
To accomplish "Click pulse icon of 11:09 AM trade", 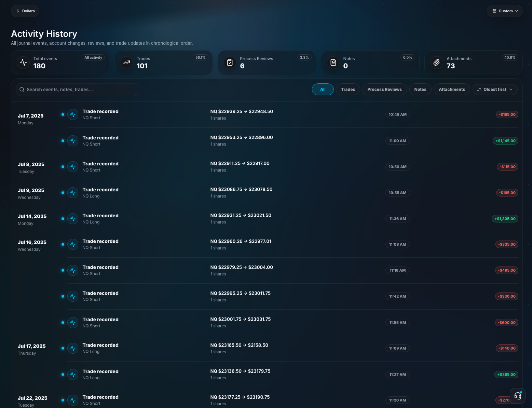I will (x=73, y=348).
